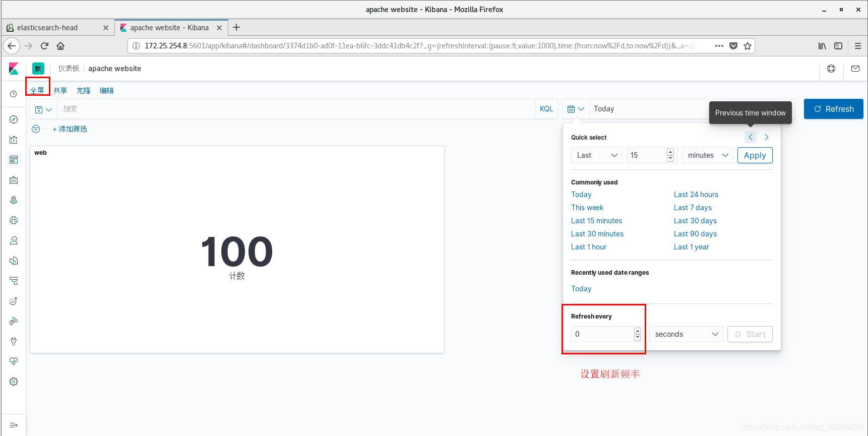Viewport: 868px width, 436px height.
Task: Open Uptime icon in sidebar
Action: [14, 301]
